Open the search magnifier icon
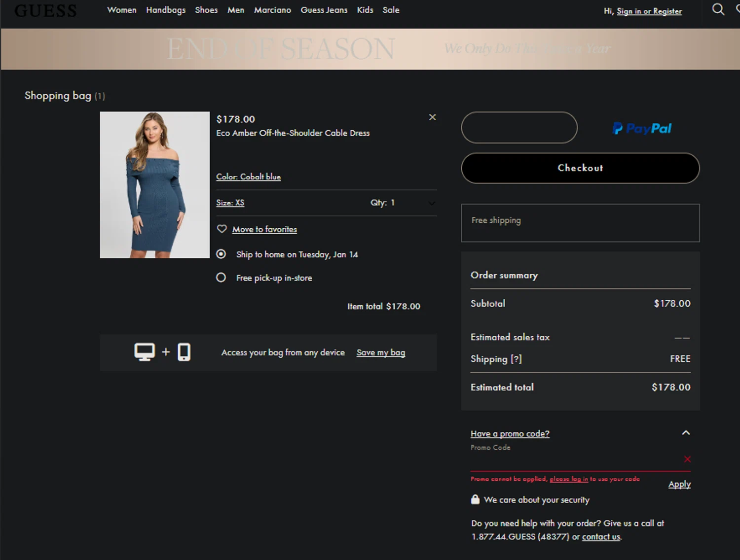Viewport: 740px width, 560px height. pos(718,9)
